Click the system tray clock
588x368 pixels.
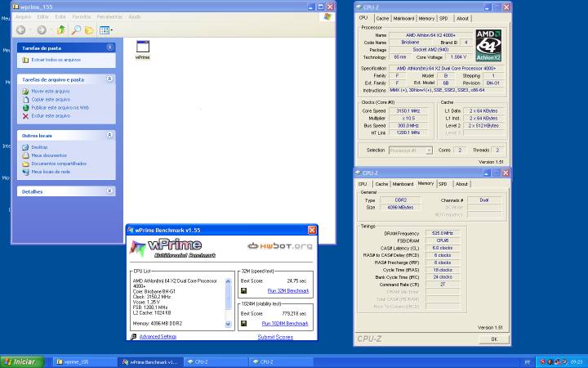(577, 362)
